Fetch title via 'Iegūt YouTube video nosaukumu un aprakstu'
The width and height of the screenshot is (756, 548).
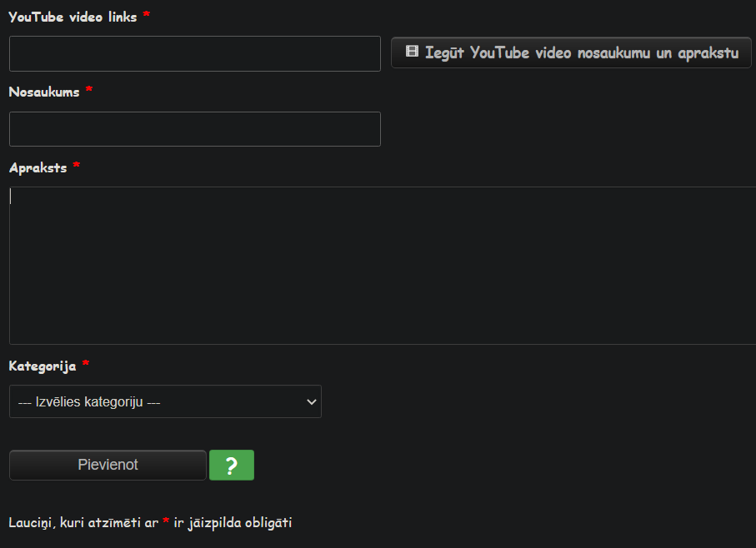click(571, 52)
